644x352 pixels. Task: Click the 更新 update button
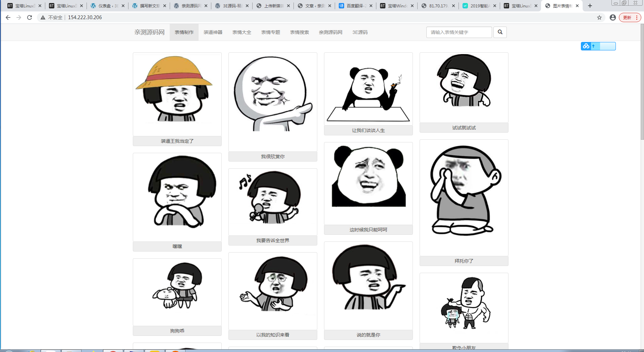(630, 17)
